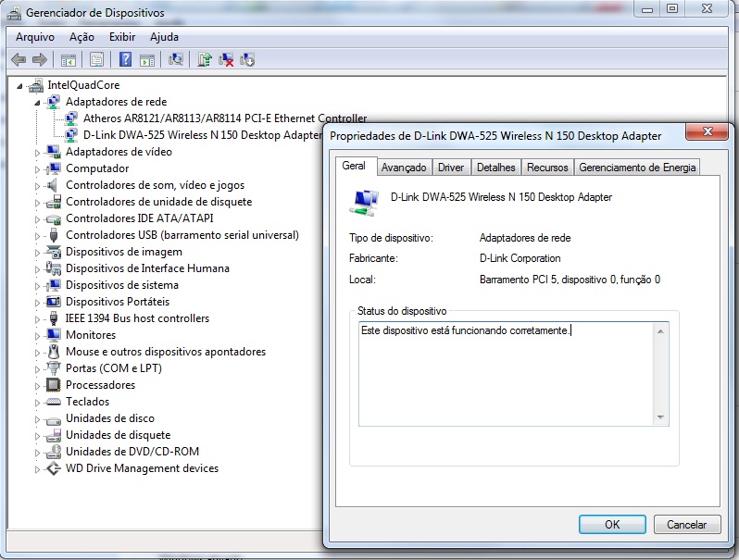Click the Dispositivos de imagem camera icon

click(54, 252)
